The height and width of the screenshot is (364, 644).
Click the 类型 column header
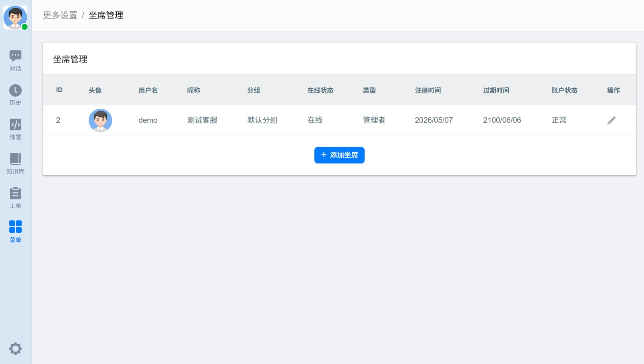pos(369,90)
